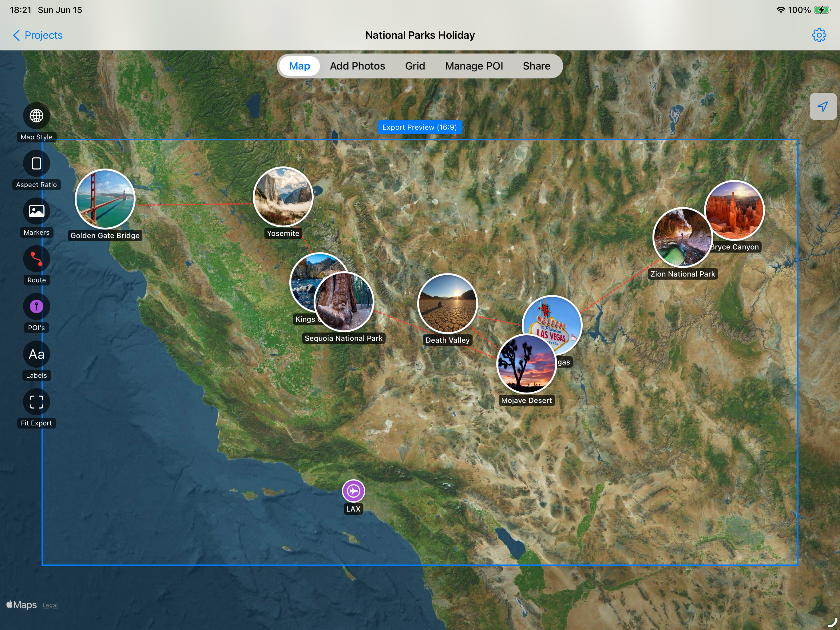
Task: Check the battery icon in status bar
Action: [822, 10]
